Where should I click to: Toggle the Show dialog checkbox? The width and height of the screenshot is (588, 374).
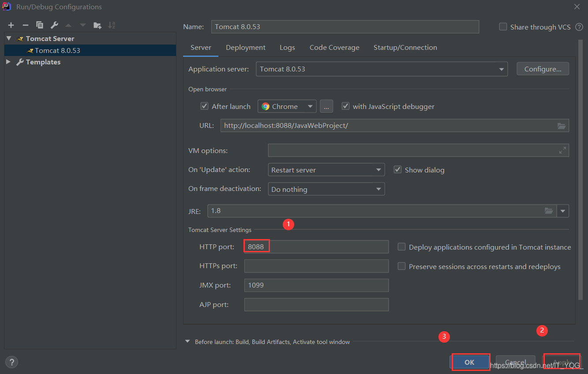397,170
